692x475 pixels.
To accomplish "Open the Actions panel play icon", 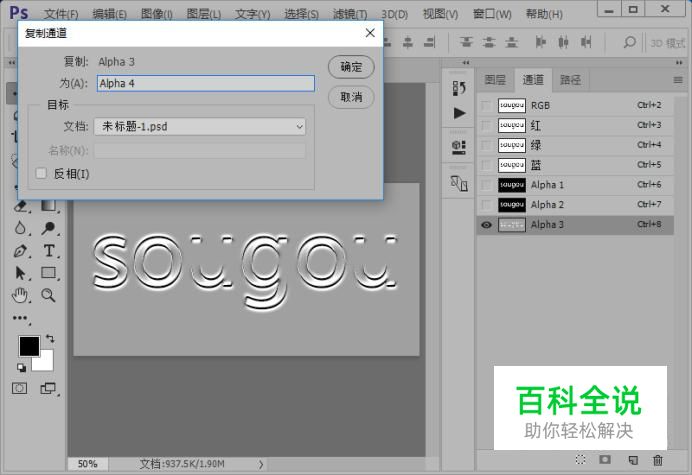I will pyautogui.click(x=459, y=113).
